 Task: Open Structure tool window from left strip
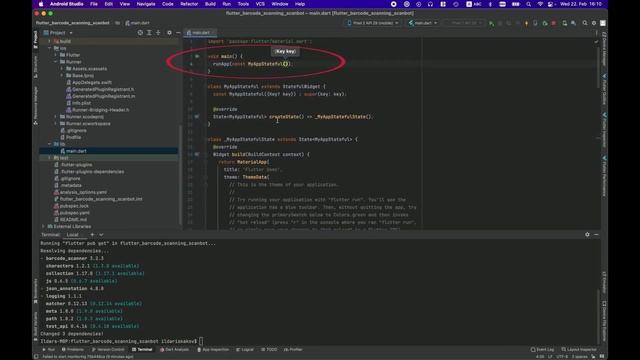point(36,67)
